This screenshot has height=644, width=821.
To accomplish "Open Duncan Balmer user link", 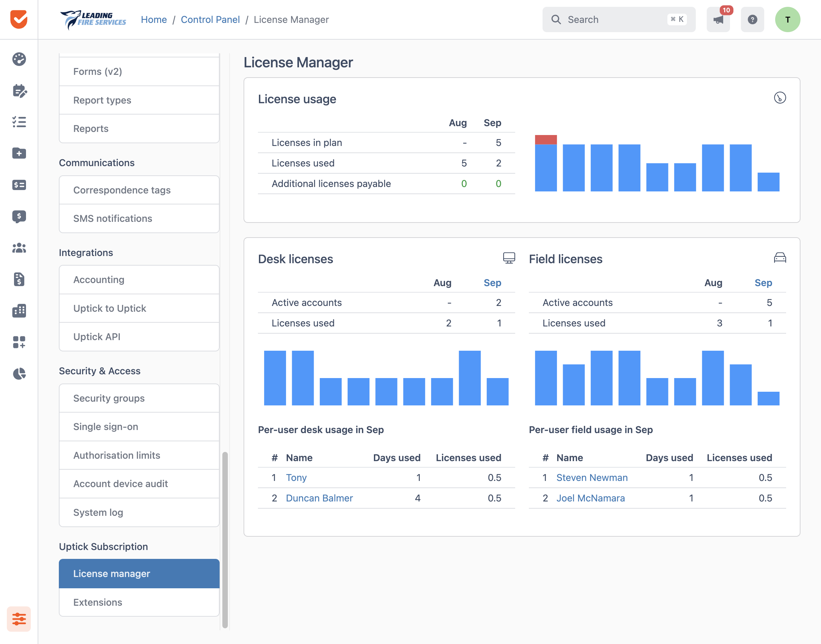I will tap(319, 498).
